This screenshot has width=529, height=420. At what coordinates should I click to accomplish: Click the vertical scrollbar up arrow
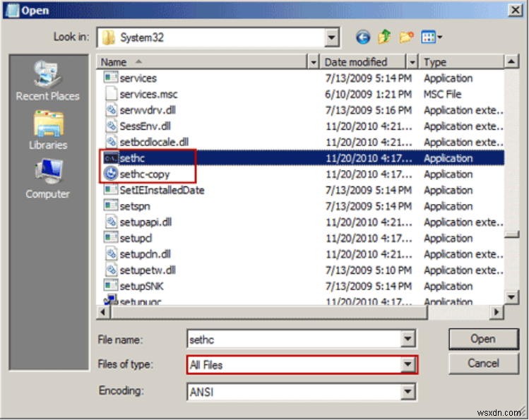pyautogui.click(x=511, y=62)
